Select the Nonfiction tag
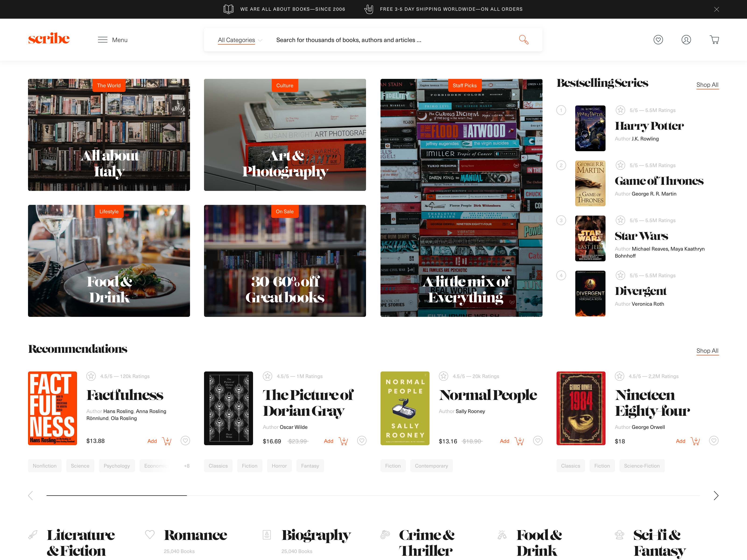Viewport: 747px width, 560px height. point(45,466)
